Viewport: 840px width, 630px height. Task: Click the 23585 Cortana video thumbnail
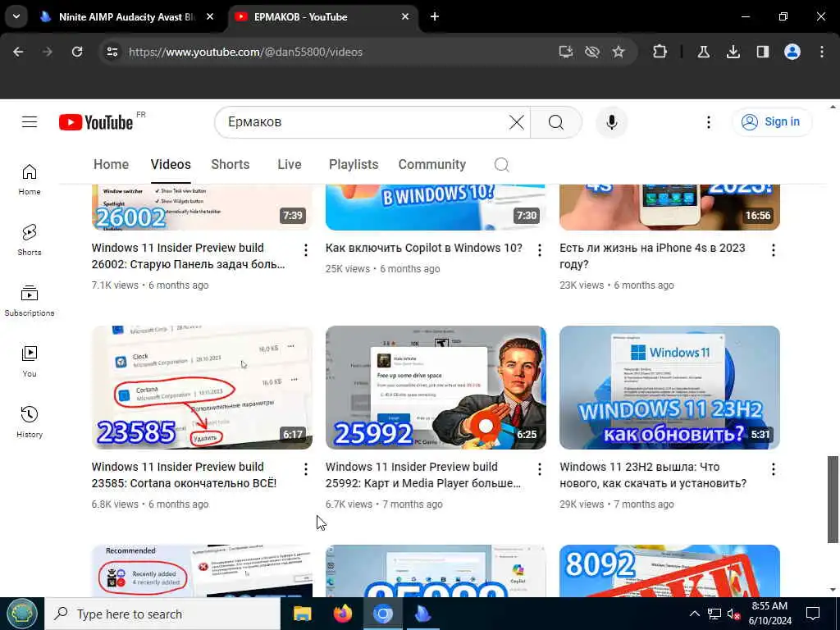(x=202, y=387)
